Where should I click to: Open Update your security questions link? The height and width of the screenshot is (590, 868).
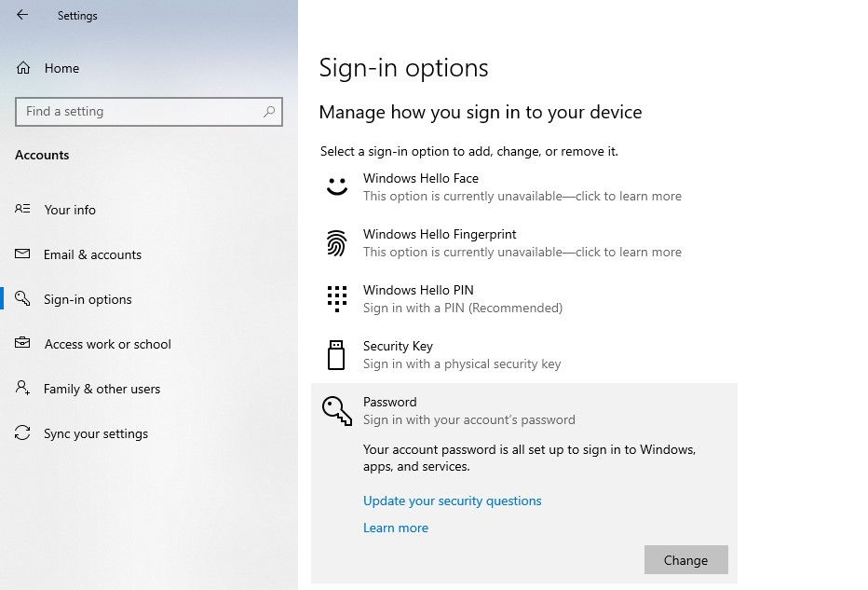(x=452, y=501)
